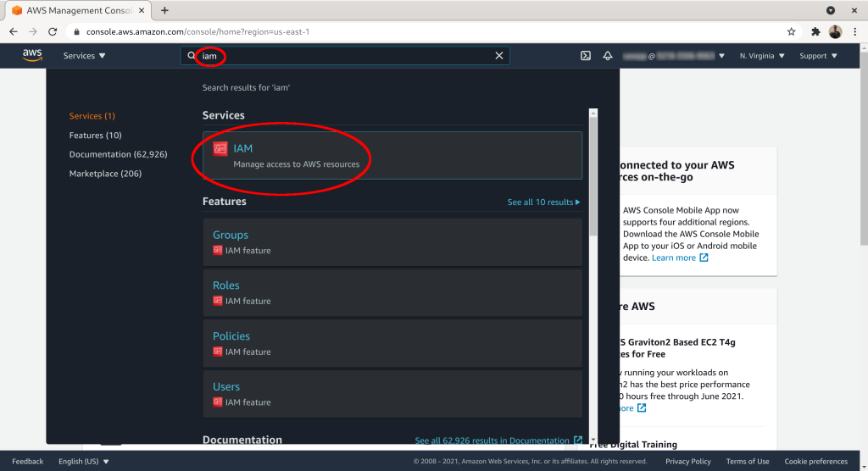The image size is (868, 471).
Task: Click Learn more link for Mobile App
Action: [680, 258]
